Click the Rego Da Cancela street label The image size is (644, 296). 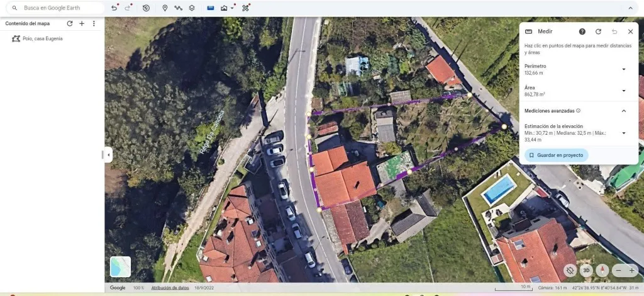click(212, 132)
